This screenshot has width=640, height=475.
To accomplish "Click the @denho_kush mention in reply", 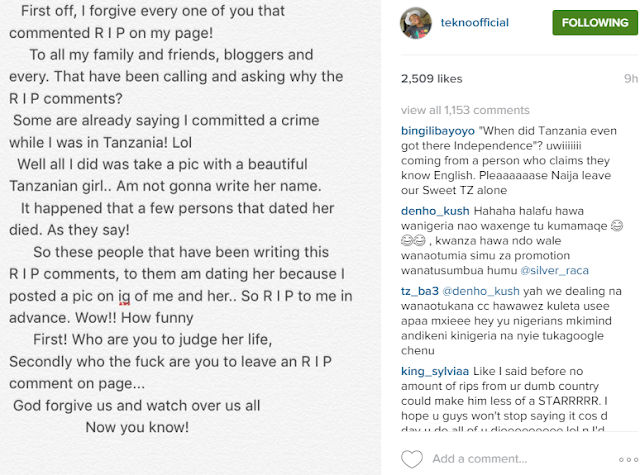I will (x=481, y=291).
